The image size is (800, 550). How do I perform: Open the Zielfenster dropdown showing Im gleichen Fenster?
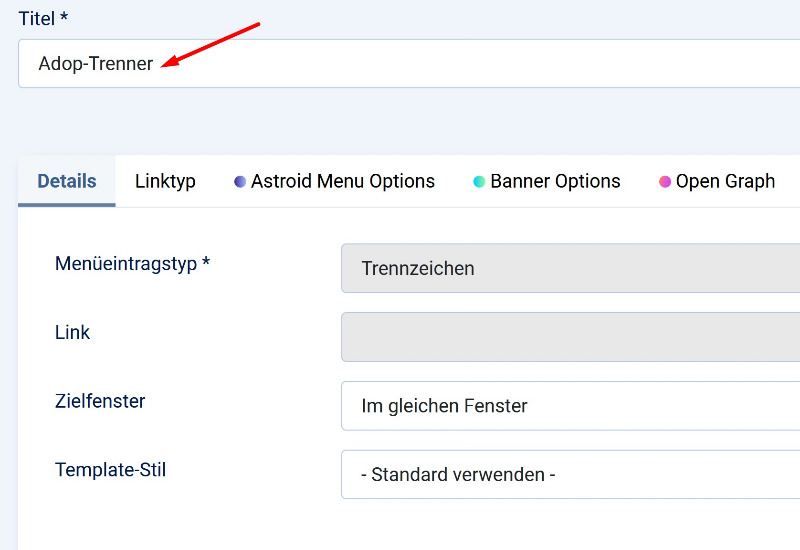tap(570, 406)
